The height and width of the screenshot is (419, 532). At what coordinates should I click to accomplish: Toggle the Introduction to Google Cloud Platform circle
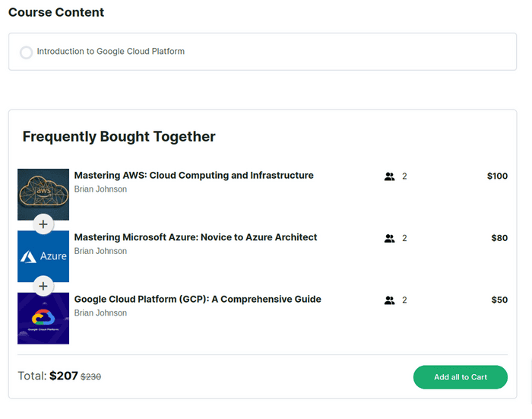(26, 52)
